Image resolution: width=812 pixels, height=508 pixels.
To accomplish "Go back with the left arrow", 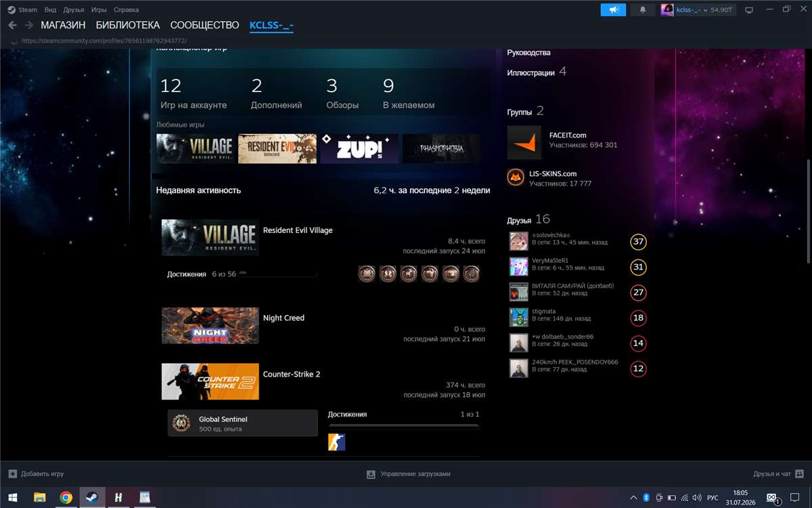I will point(12,25).
